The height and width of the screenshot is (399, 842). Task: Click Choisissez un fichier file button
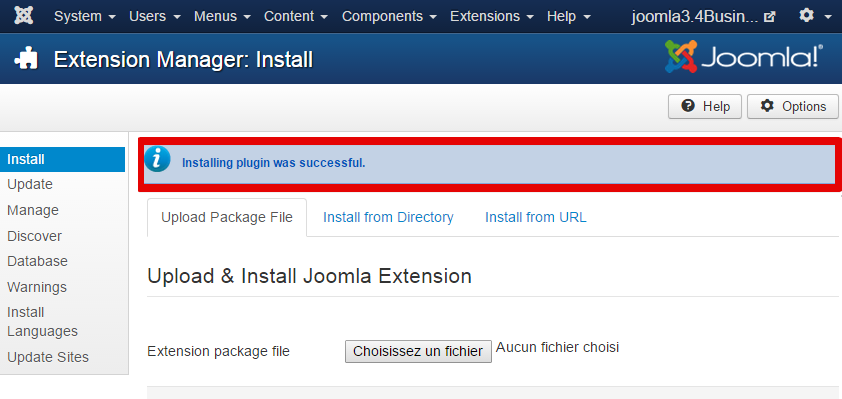(418, 351)
